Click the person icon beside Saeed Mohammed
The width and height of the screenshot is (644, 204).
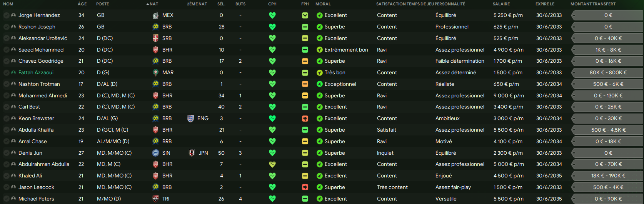tap(14, 50)
